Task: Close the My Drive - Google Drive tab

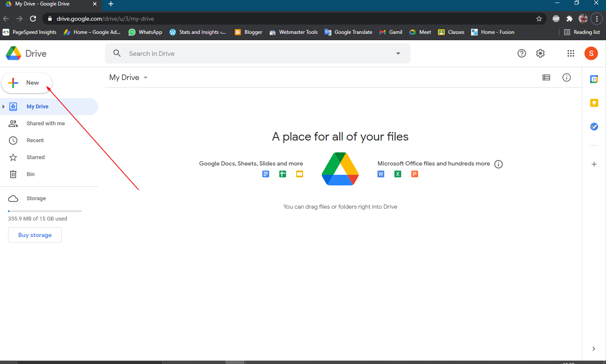Action: point(95,4)
